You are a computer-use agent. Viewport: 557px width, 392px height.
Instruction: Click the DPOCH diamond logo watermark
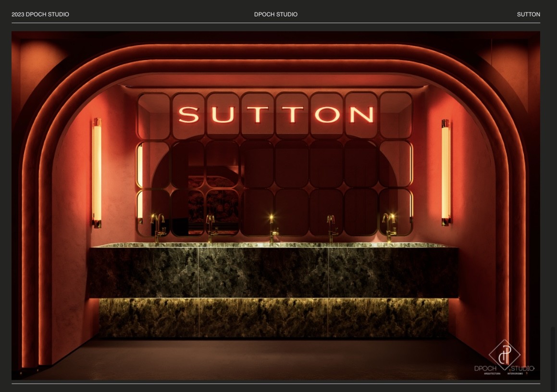[x=504, y=355]
